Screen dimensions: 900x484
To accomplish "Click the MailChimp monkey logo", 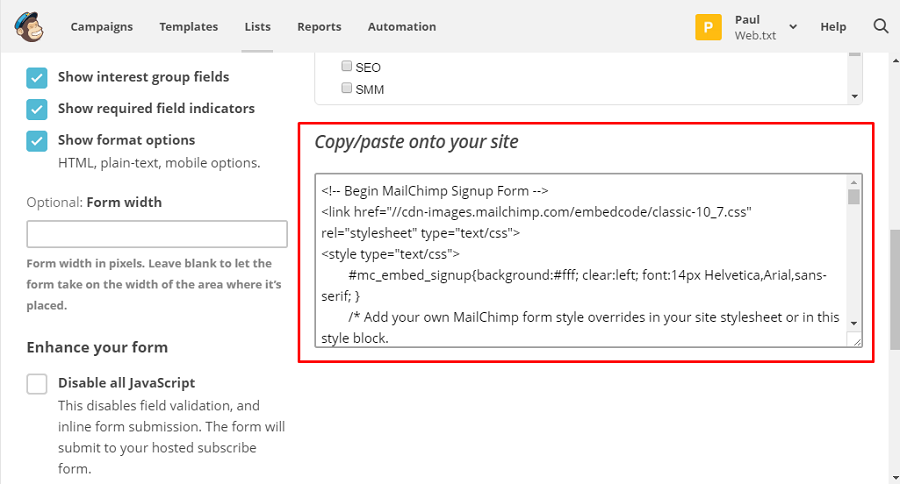I will point(29,26).
